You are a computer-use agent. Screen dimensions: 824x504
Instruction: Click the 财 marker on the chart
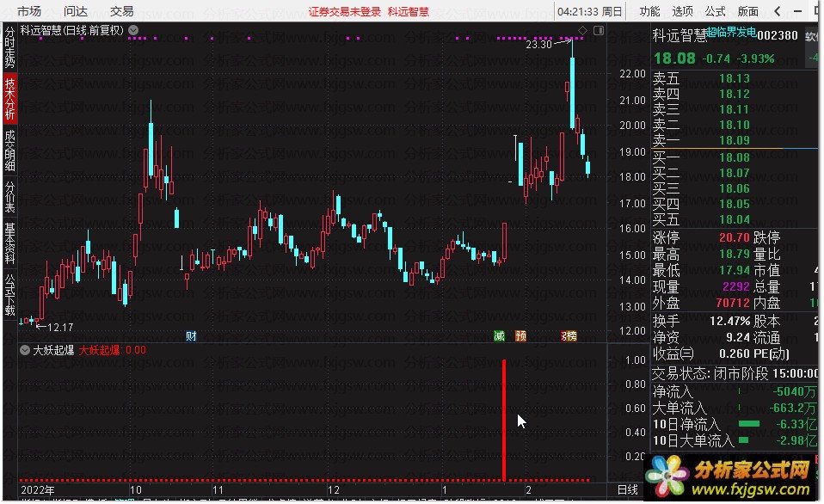click(191, 335)
